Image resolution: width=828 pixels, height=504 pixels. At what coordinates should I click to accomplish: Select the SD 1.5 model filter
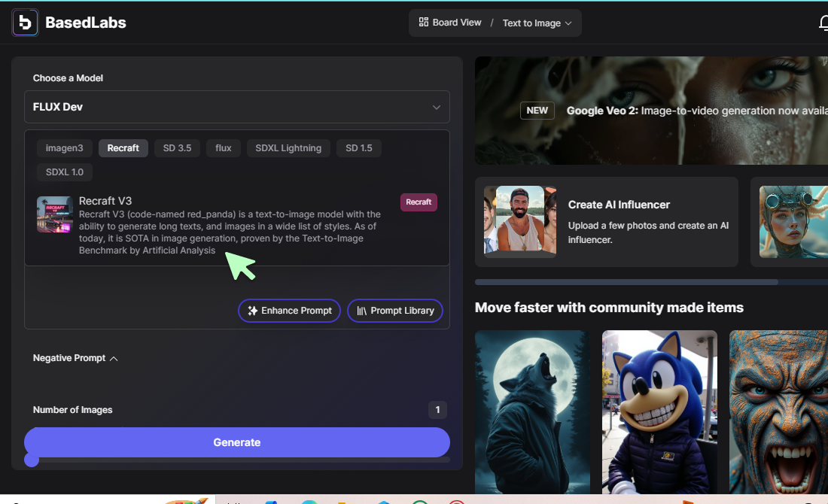pos(358,147)
